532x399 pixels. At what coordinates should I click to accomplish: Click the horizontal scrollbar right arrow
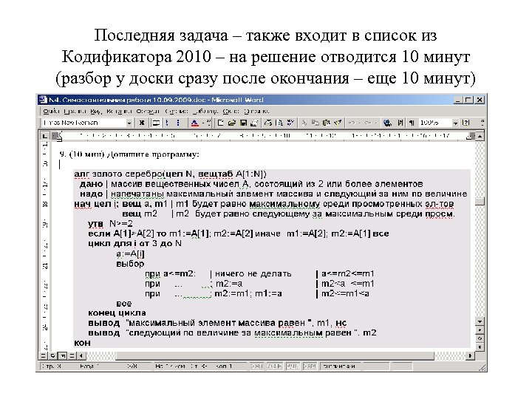pyautogui.click(x=470, y=356)
